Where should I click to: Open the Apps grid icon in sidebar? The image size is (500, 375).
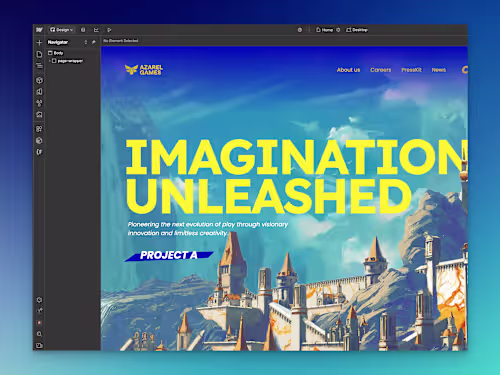point(39,129)
